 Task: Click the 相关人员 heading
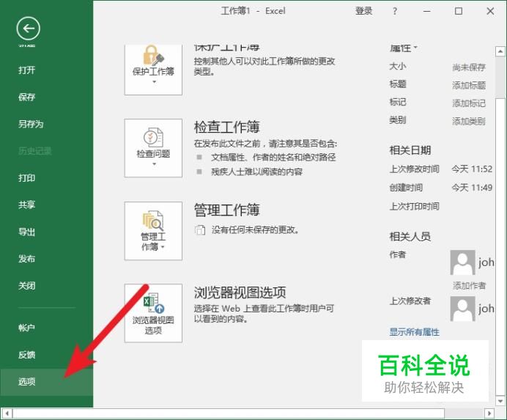point(410,237)
